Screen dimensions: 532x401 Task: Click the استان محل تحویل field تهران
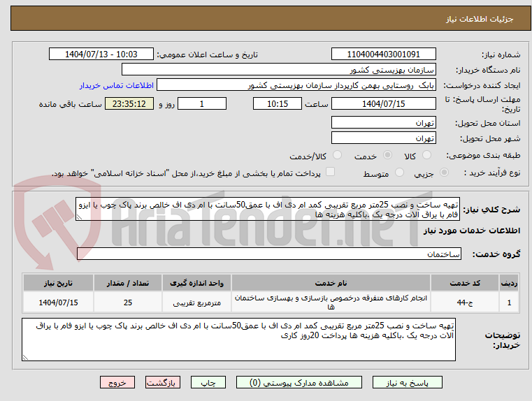tap(383, 123)
